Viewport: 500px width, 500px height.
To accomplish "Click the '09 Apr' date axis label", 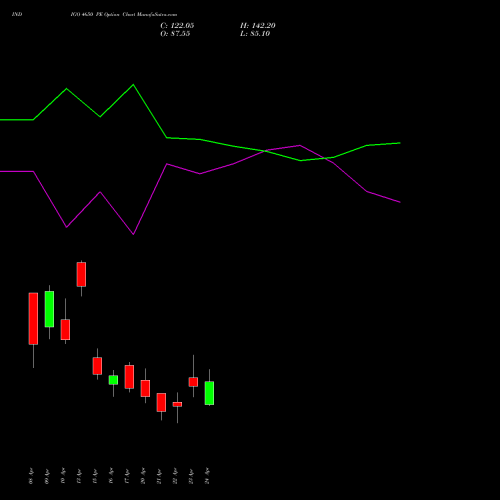I will 47,476.
